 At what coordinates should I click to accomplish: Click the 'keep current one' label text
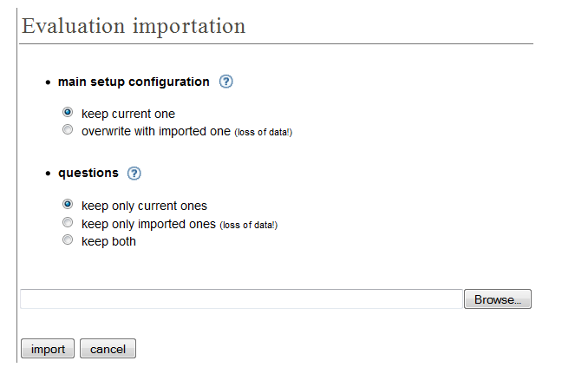[x=128, y=114]
